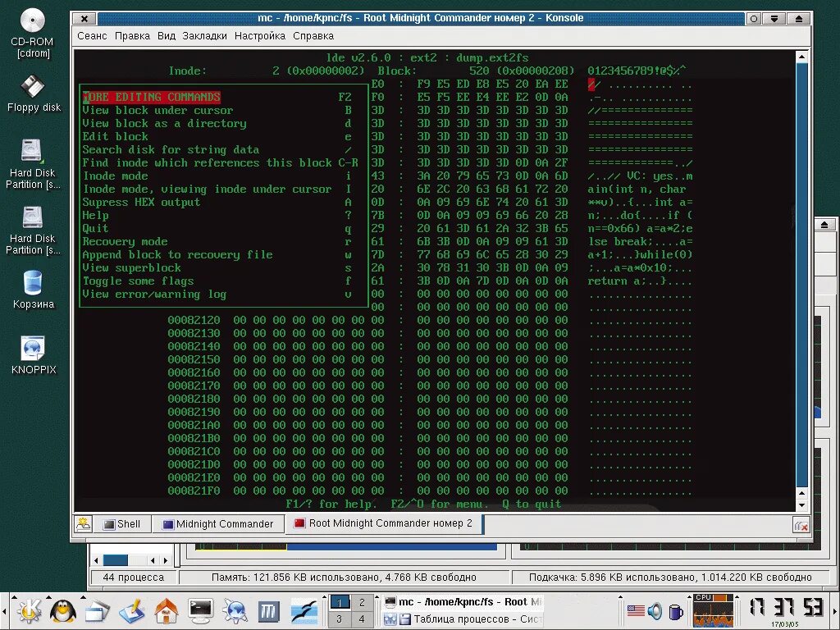This screenshot has height=630, width=840.
Task: Open the Сеанс menu
Action: tap(92, 36)
